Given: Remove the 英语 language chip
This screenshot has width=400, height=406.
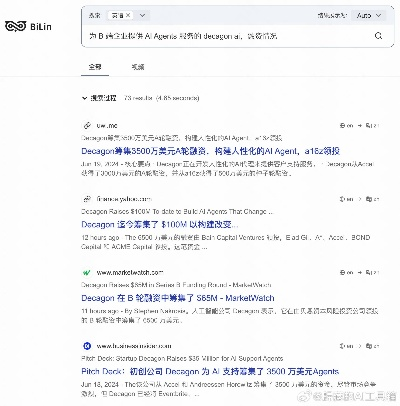Looking at the screenshot, I should pos(128,15).
